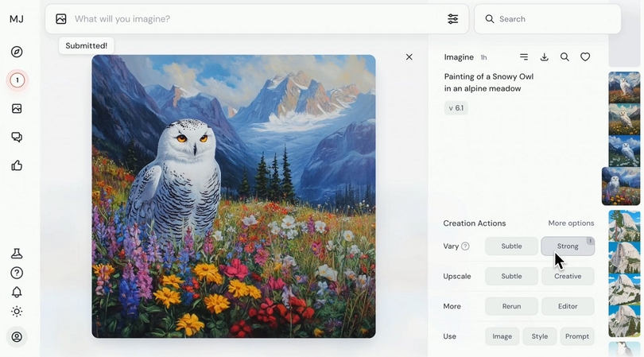This screenshot has width=644, height=357.
Task: Click the MJ logo
Action: point(17,19)
